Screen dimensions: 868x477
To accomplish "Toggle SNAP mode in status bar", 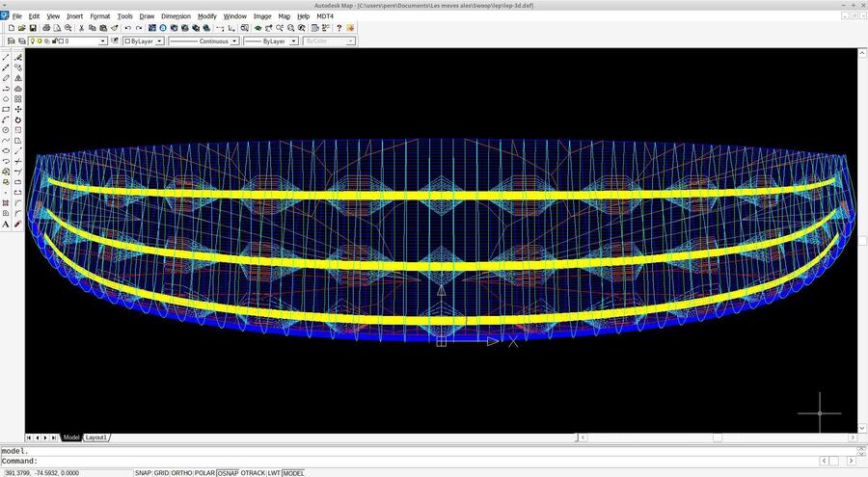I will [143, 472].
